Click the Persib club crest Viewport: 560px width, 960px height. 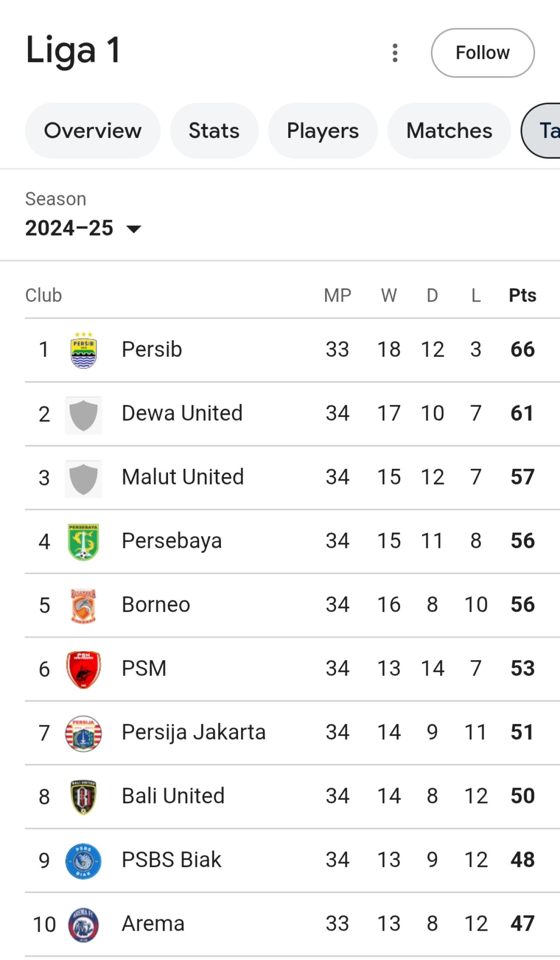coord(84,350)
